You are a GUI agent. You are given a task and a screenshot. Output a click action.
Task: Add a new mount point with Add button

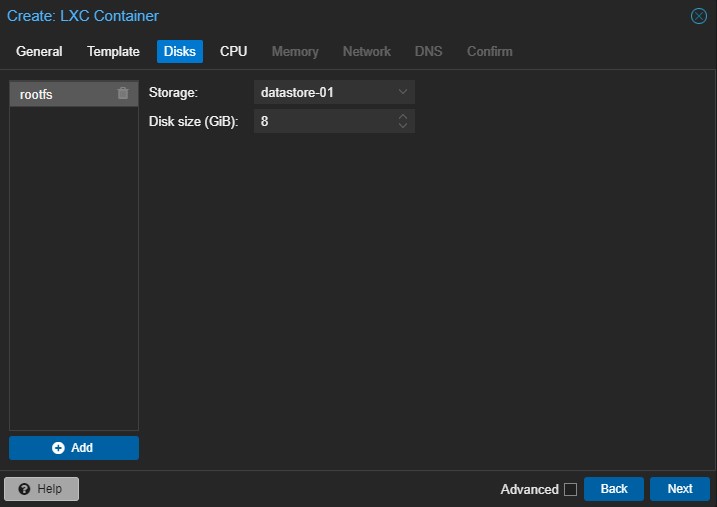74,448
